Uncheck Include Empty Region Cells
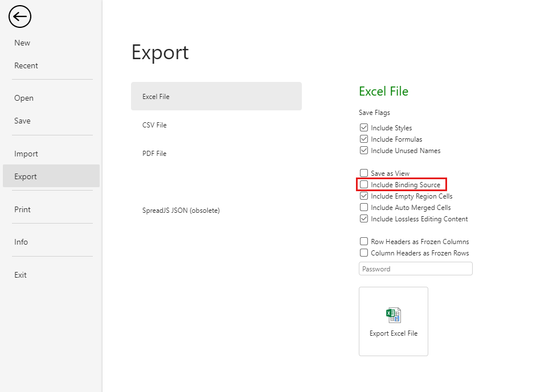The height and width of the screenshot is (392, 557). [364, 196]
